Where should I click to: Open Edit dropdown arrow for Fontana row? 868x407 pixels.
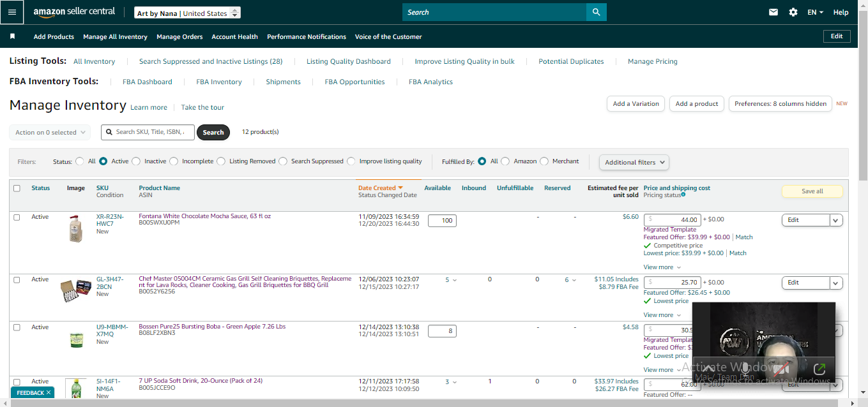tap(836, 220)
